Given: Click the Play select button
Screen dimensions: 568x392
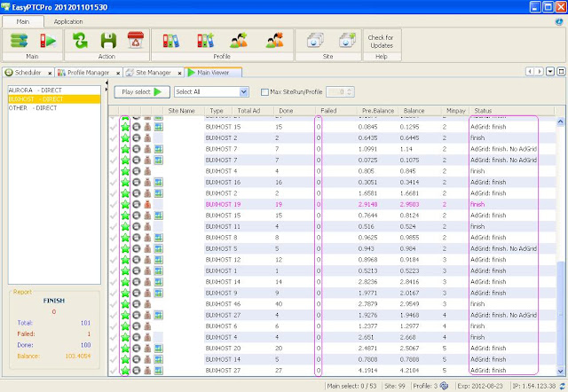Looking at the screenshot, I should [x=142, y=92].
